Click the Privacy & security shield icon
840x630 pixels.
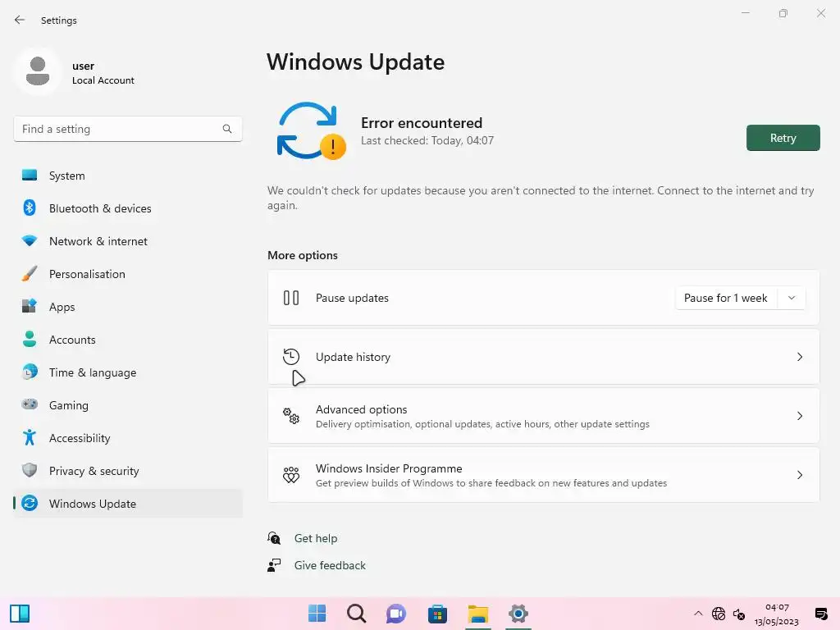(x=30, y=470)
